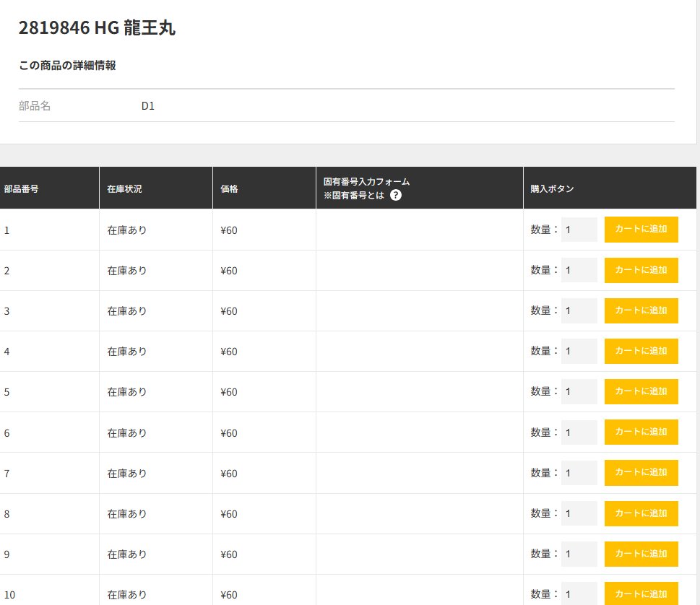Add part number 9 to cart
The width and height of the screenshot is (700, 605).
point(641,554)
